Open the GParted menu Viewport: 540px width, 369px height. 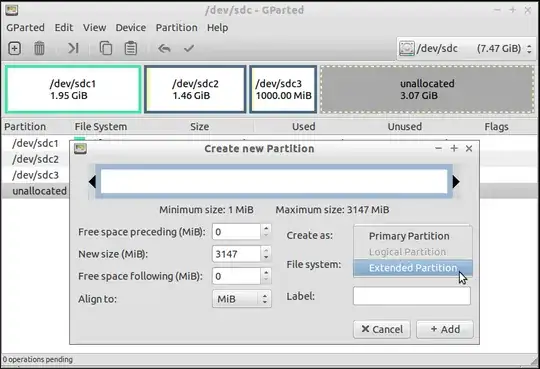point(25,28)
